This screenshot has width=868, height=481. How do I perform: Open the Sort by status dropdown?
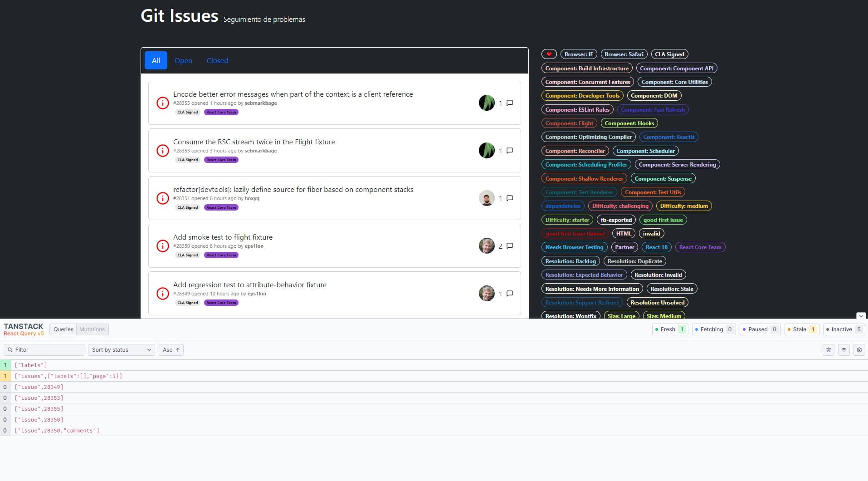point(122,350)
